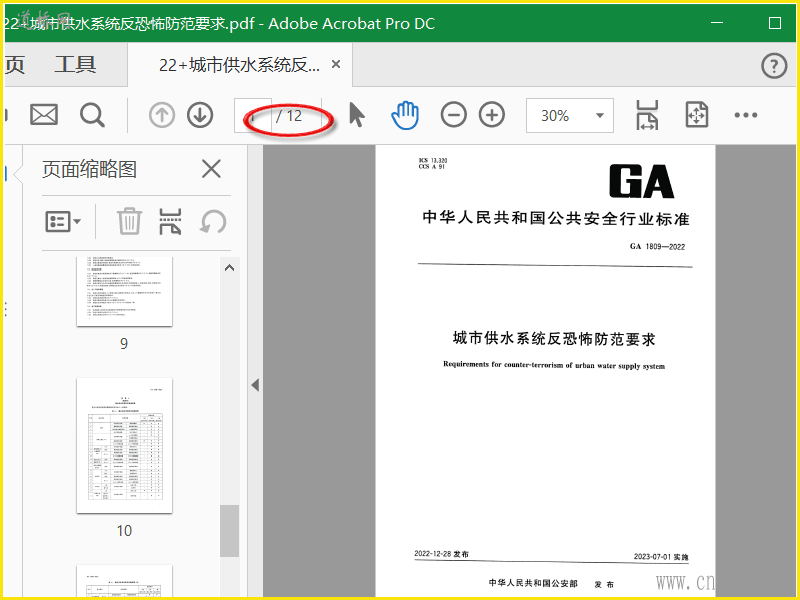Go to next page arrow
Screen dimensions: 800x600
[x=200, y=115]
